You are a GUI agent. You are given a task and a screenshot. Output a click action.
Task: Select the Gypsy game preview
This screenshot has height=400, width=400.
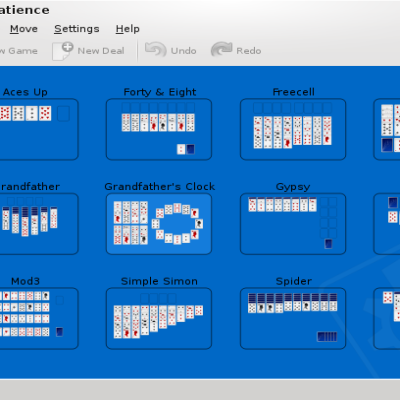pos(293,224)
